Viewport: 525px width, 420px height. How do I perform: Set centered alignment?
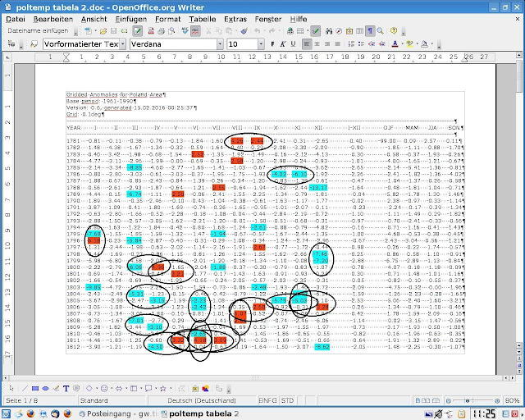317,43
